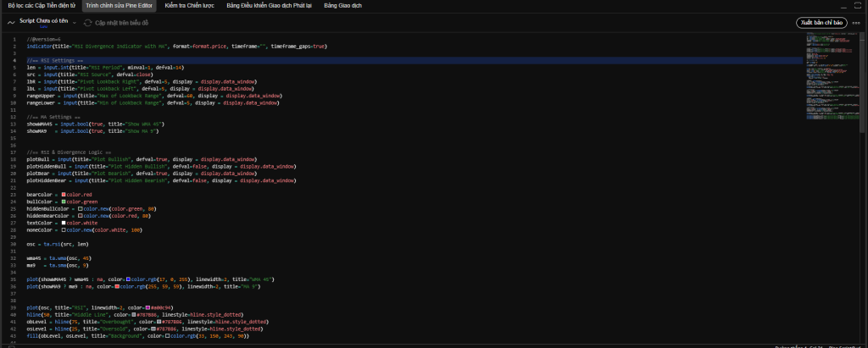Pick the blue swatch in the wma45 plot line
This screenshot has width=868, height=348.
[128, 279]
